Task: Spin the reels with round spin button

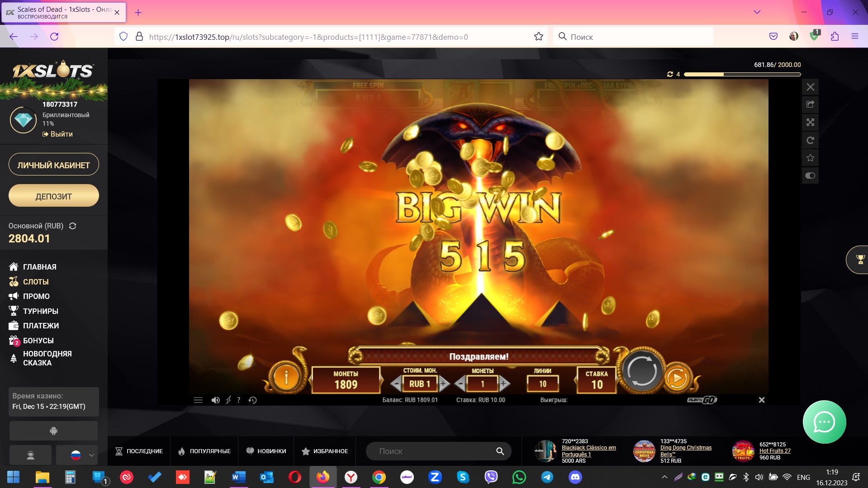Action: coord(641,371)
